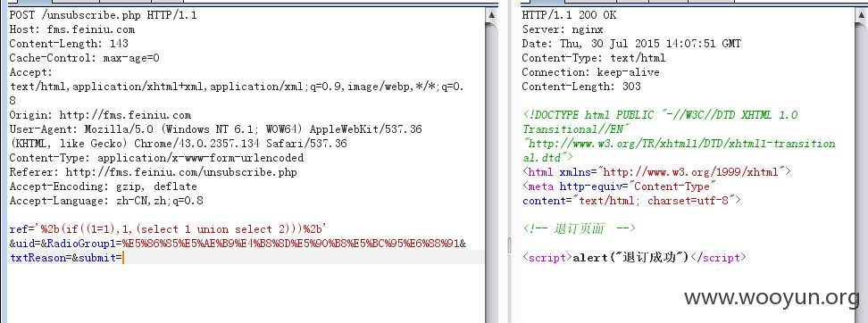Select the 'User-Agent: Mozilla/5.0' header line
Screen dimensions: 868x323
click(216, 129)
